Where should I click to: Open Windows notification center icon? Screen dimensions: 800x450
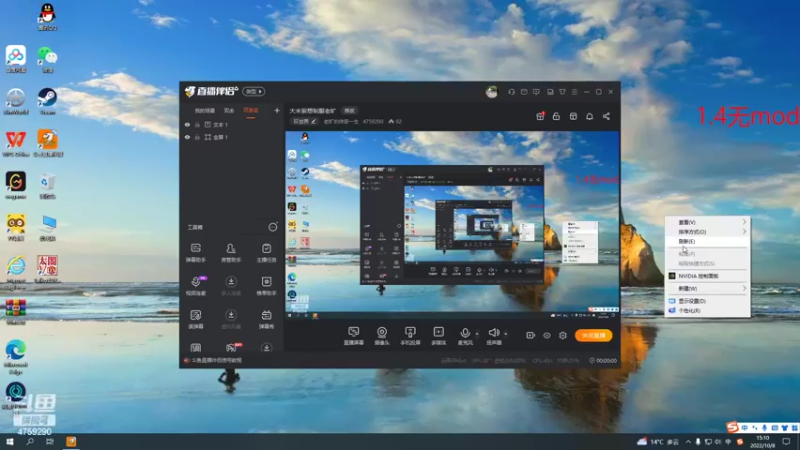click(786, 442)
